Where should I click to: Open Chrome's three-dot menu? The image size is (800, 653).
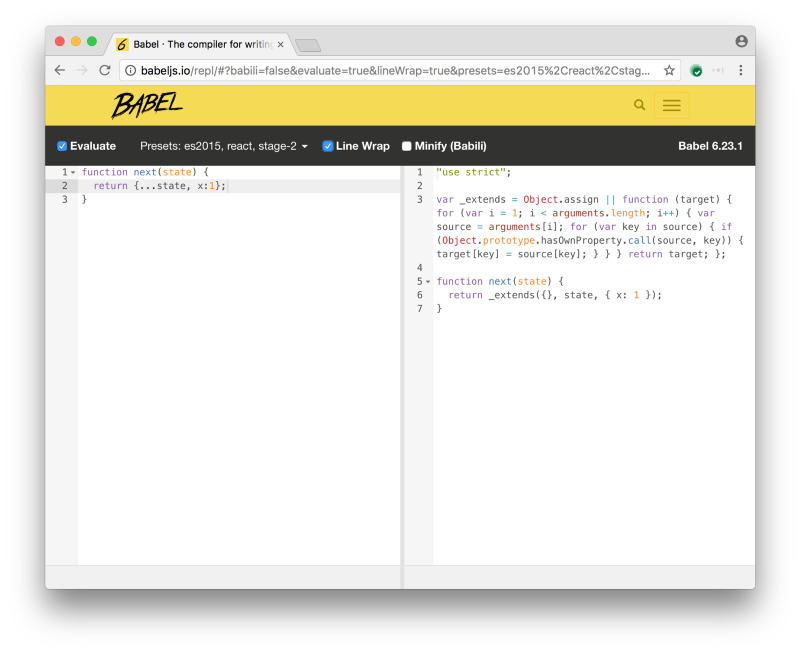(740, 70)
